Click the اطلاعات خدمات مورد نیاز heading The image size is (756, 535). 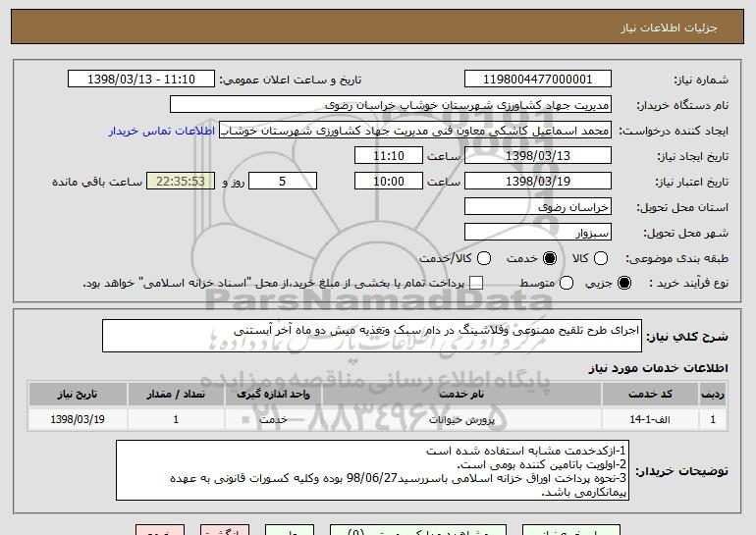click(658, 368)
